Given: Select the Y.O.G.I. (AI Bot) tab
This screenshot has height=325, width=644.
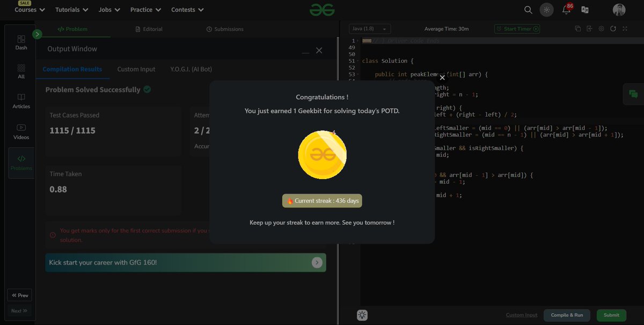Looking at the screenshot, I should pyautogui.click(x=191, y=69).
